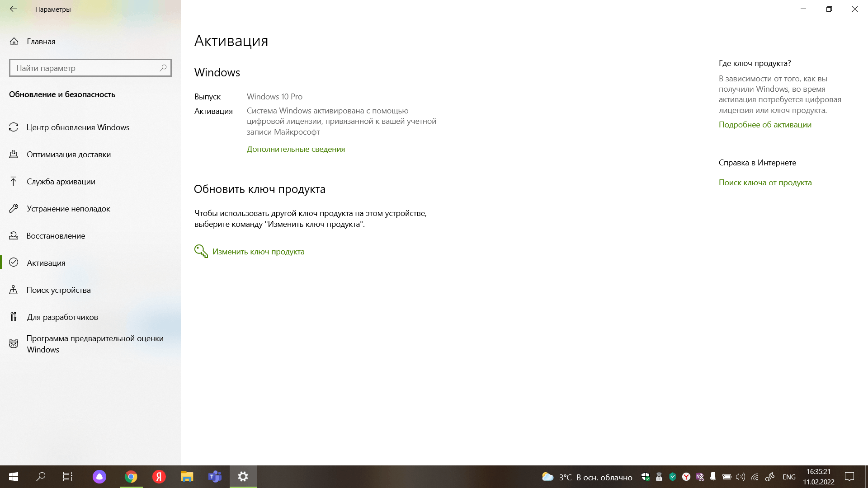The width and height of the screenshot is (868, 488).
Task: Open Подробнее об активации link
Action: [x=765, y=125]
